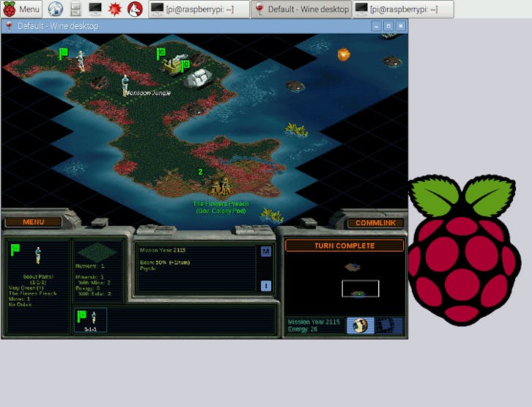Click the Econ: 50% message line
The width and height of the screenshot is (532, 407).
tap(165, 263)
